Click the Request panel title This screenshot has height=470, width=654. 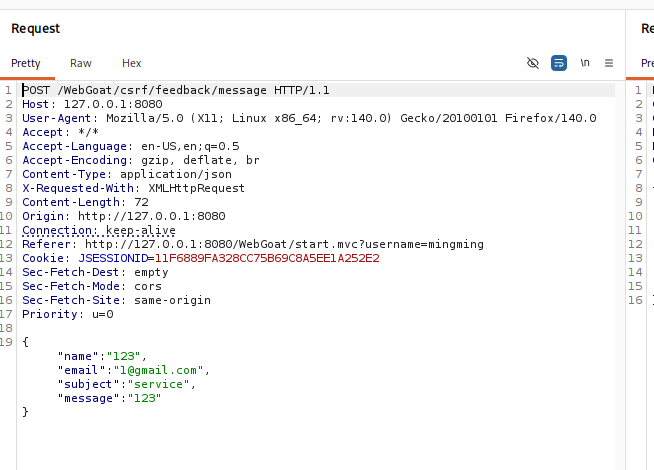click(35, 28)
